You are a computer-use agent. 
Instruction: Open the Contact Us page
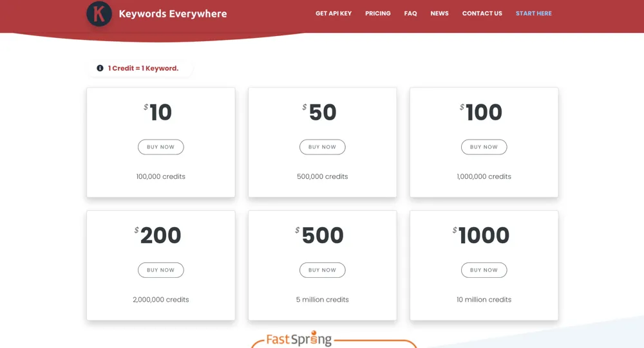482,14
